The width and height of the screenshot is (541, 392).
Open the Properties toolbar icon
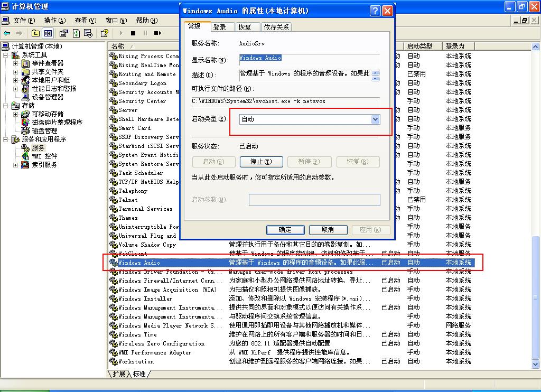[63, 33]
